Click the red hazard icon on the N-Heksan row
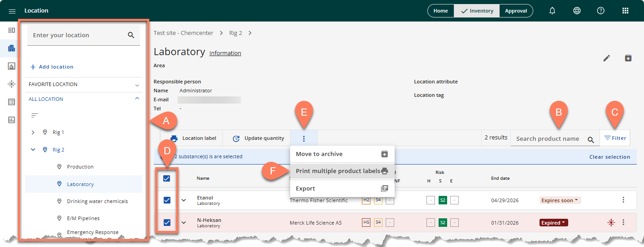Viewport: 644px width, 247px height. pos(611,223)
